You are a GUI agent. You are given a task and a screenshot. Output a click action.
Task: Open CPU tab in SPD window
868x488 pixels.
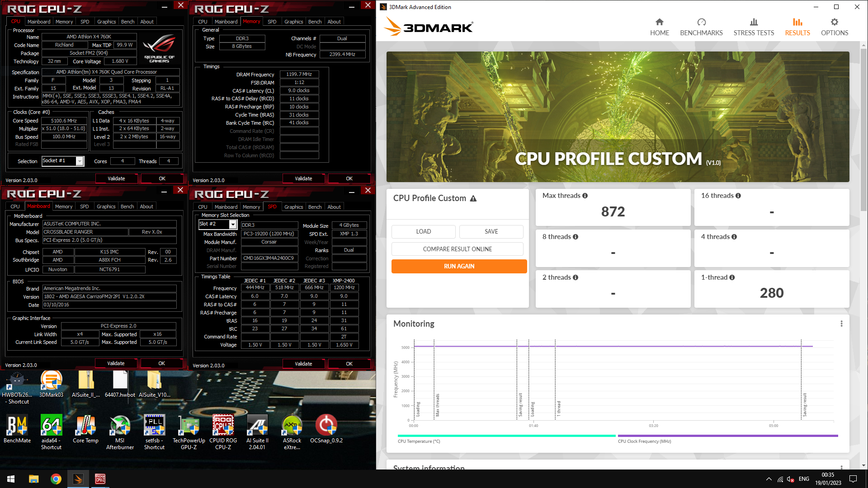coord(203,207)
